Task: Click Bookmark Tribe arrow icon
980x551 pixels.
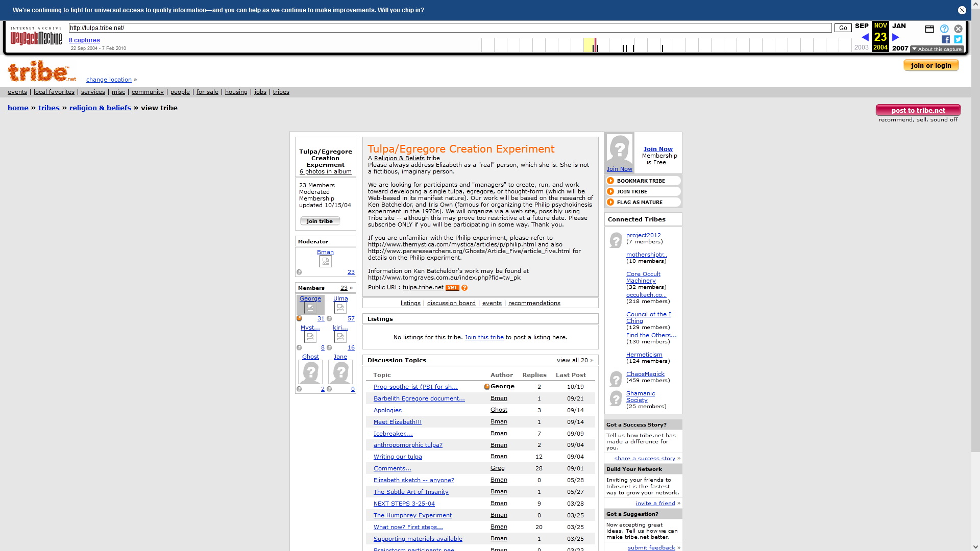Action: [x=610, y=181]
